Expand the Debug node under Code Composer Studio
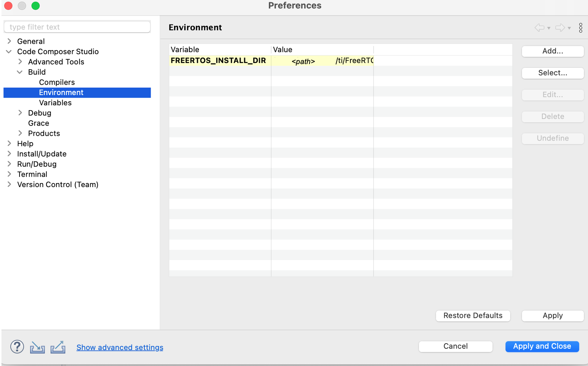Viewport: 588px width, 366px height. click(x=20, y=113)
